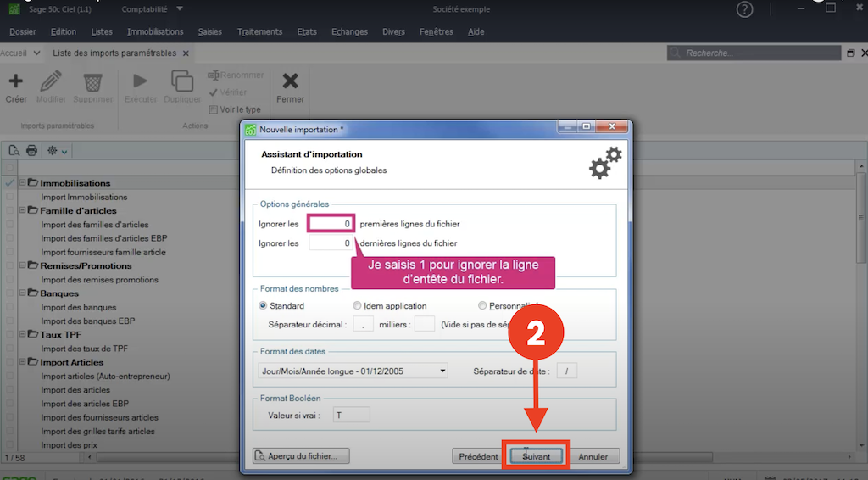The height and width of the screenshot is (480, 868).
Task: Click the Supprimer trash icon
Action: (92, 82)
